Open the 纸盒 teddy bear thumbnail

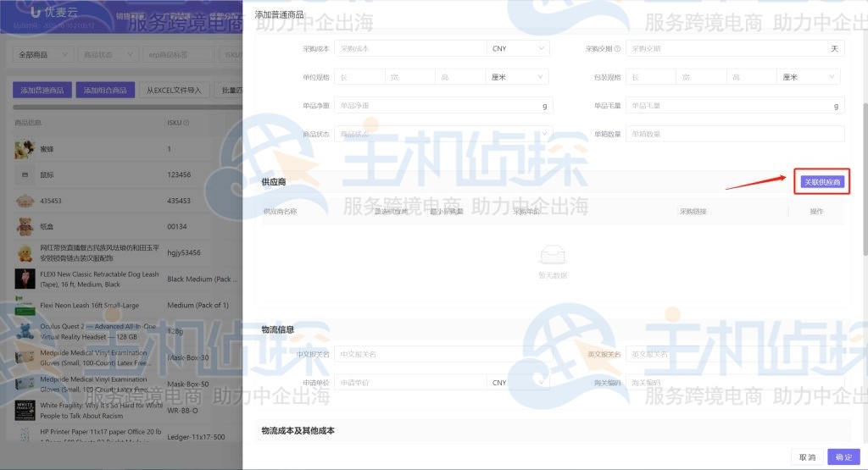(25, 227)
